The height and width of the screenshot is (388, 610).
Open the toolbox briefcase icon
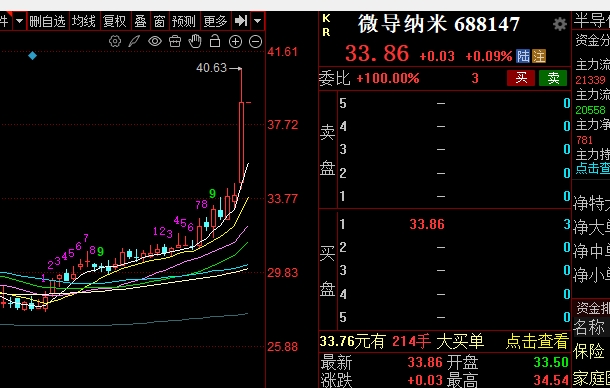click(175, 41)
